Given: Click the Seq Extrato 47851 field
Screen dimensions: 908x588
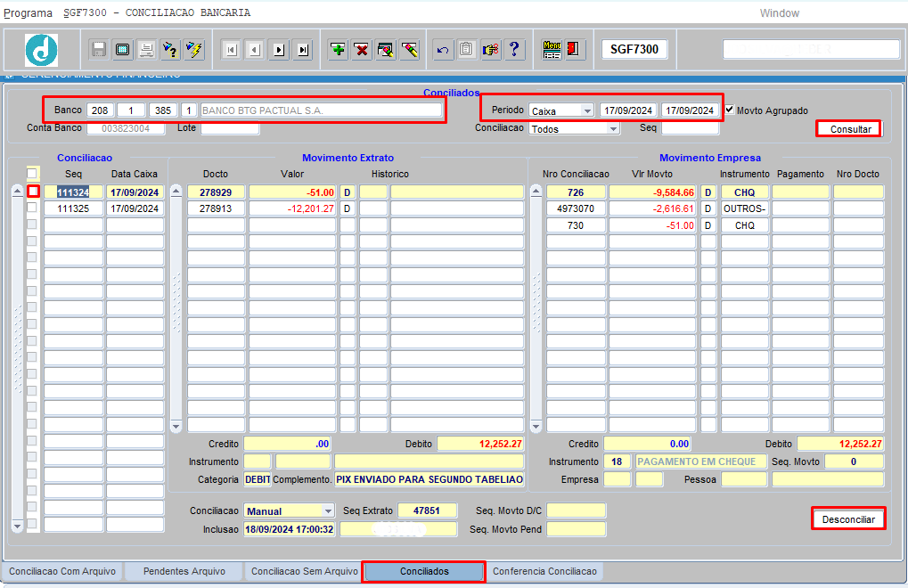Looking at the screenshot, I should pyautogui.click(x=427, y=510).
